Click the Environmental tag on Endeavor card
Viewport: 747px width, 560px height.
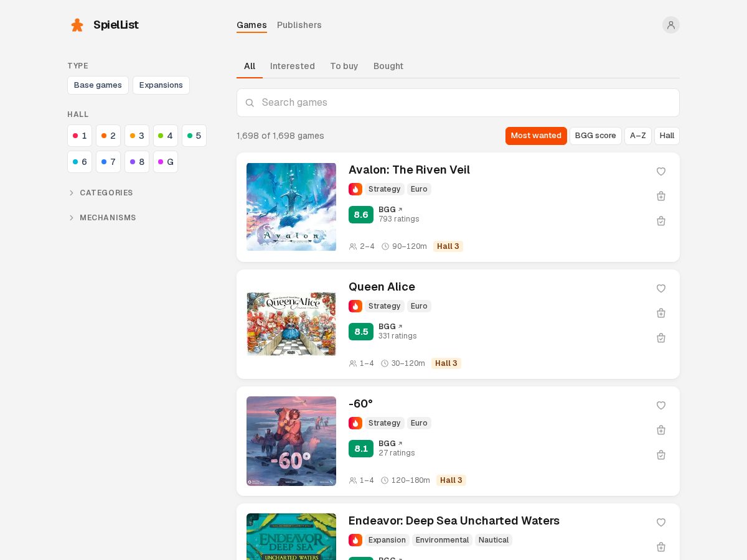point(442,540)
